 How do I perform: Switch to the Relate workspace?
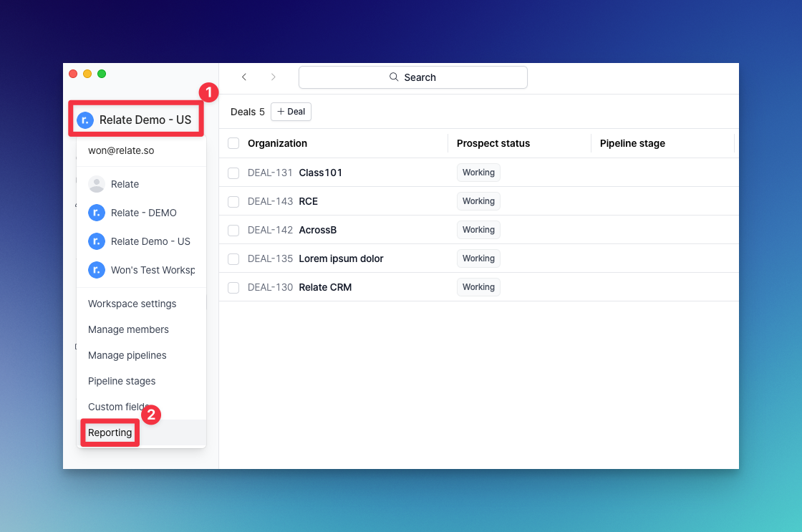point(141,184)
